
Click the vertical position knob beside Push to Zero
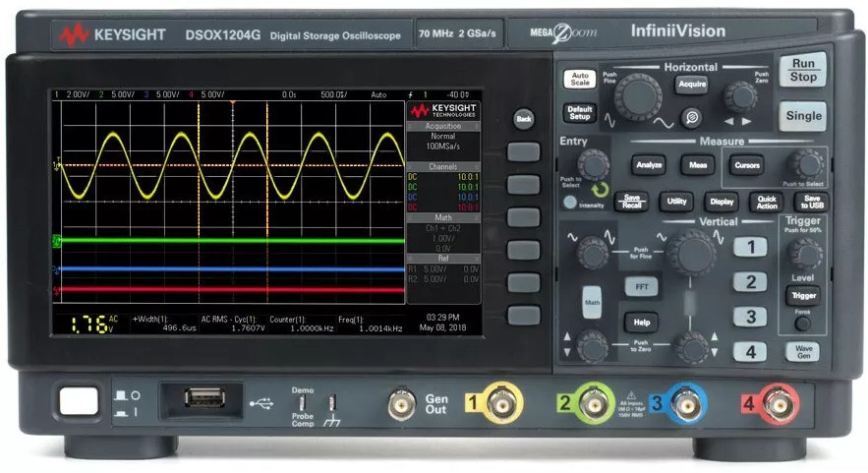pyautogui.click(x=691, y=347)
